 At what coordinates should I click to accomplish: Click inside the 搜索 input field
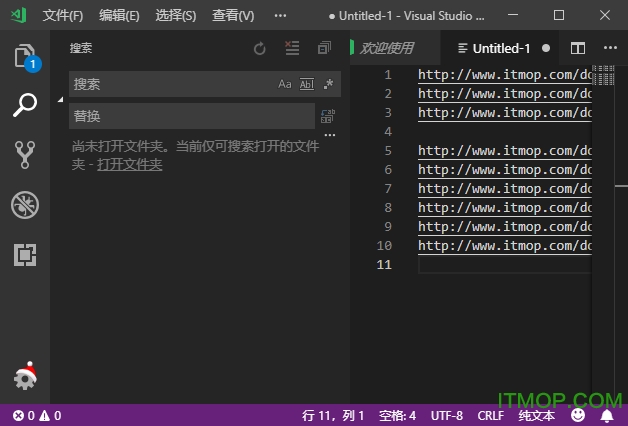point(170,84)
